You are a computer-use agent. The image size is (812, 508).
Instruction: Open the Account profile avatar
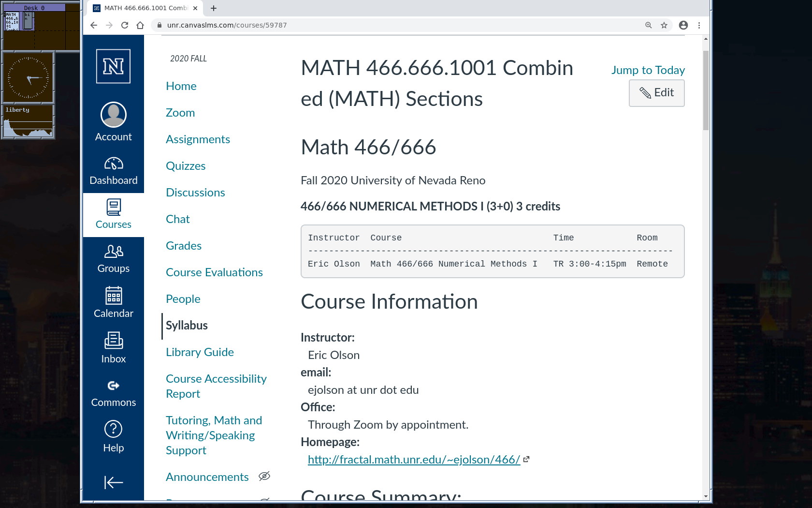coord(113,115)
